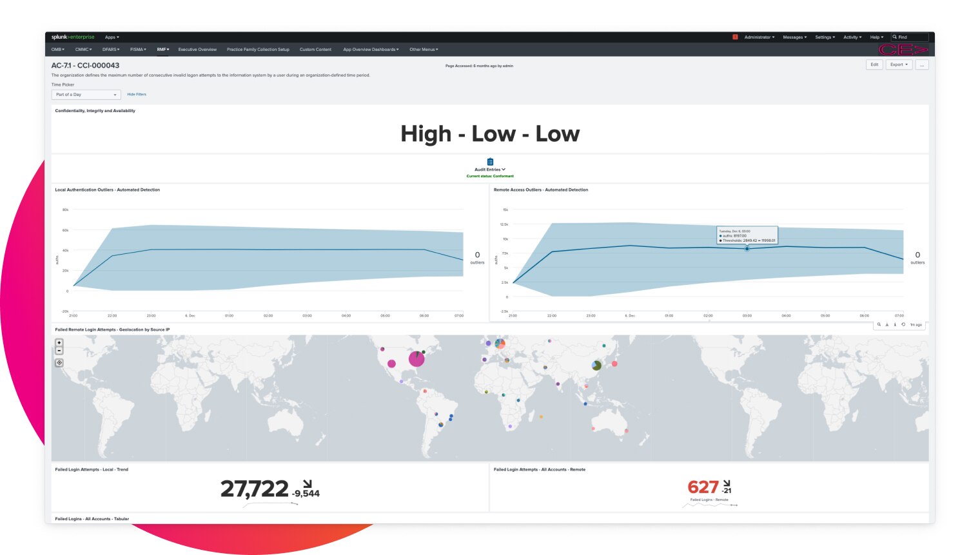This screenshot has width=980, height=555.
Task: Click the large pink map cluster in USA
Action: [416, 359]
